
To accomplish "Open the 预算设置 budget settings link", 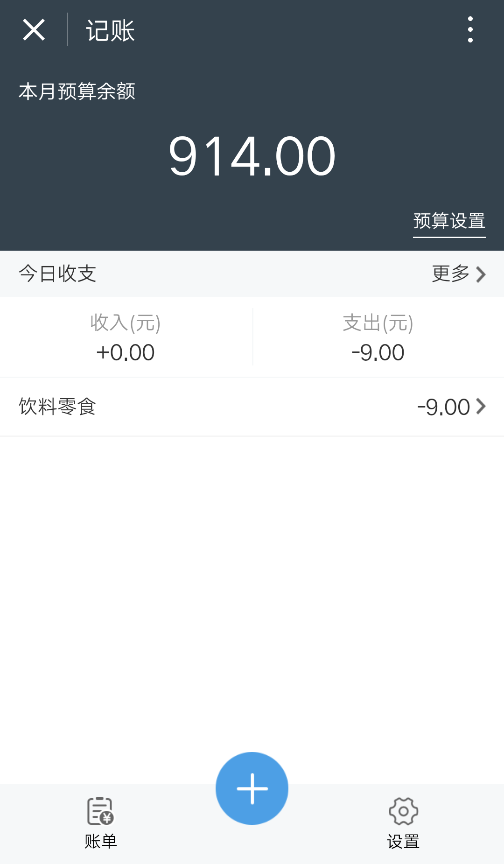I will click(449, 221).
